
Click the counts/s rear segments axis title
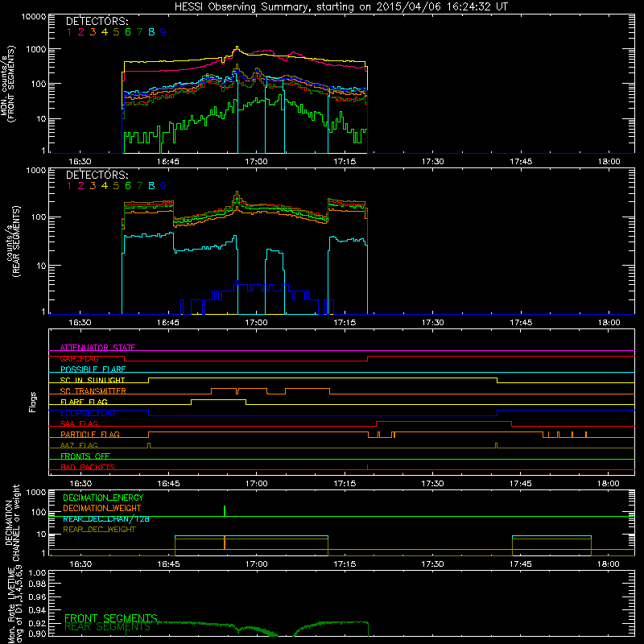(12, 241)
